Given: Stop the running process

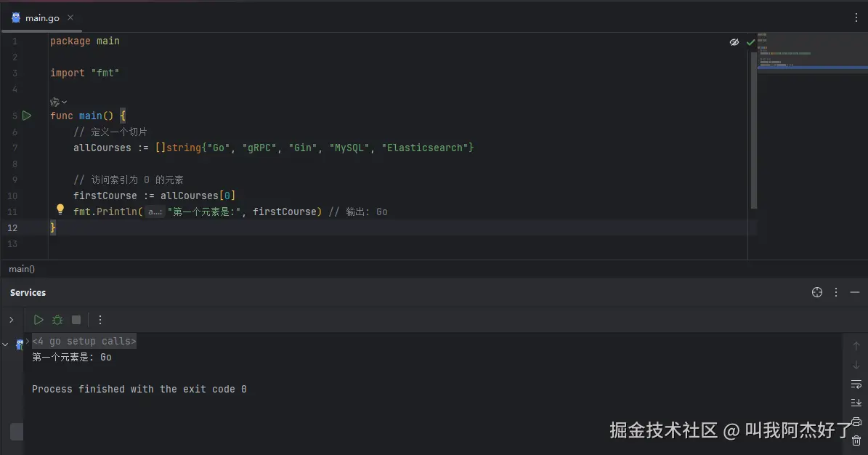Looking at the screenshot, I should (76, 320).
